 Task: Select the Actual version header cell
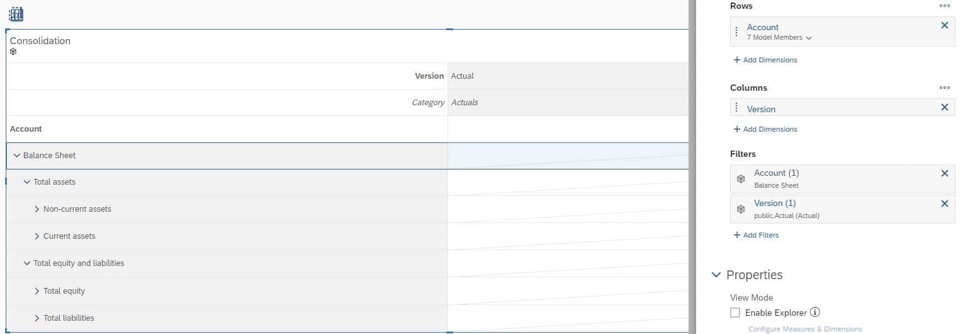pos(568,76)
